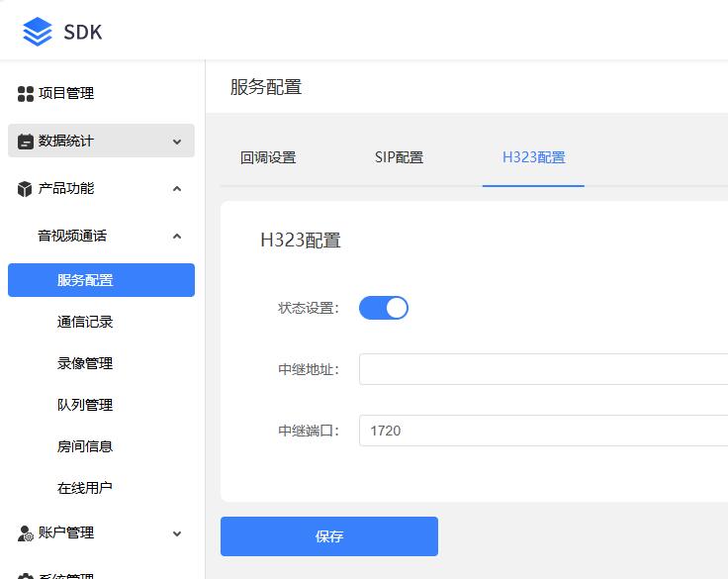Click the 账户管理 user icon
Viewport: 728px width, 579px height.
tap(26, 533)
